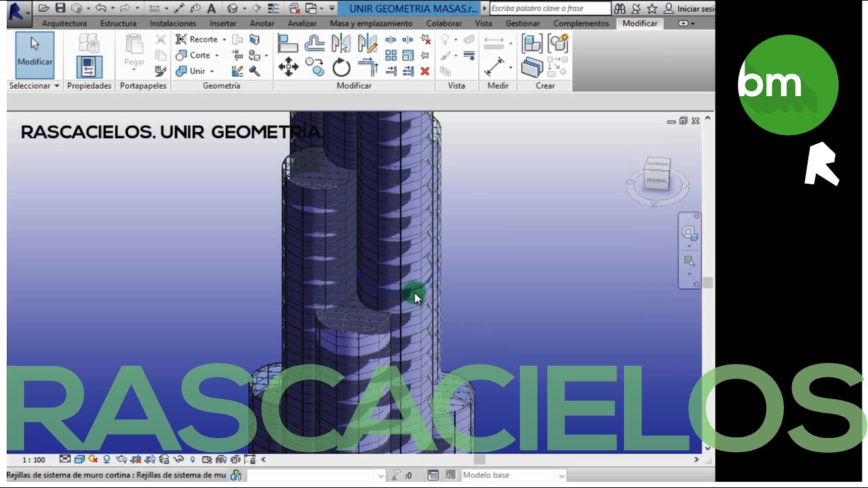The width and height of the screenshot is (868, 488).
Task: Click the Scale tool
Action: tap(408, 56)
